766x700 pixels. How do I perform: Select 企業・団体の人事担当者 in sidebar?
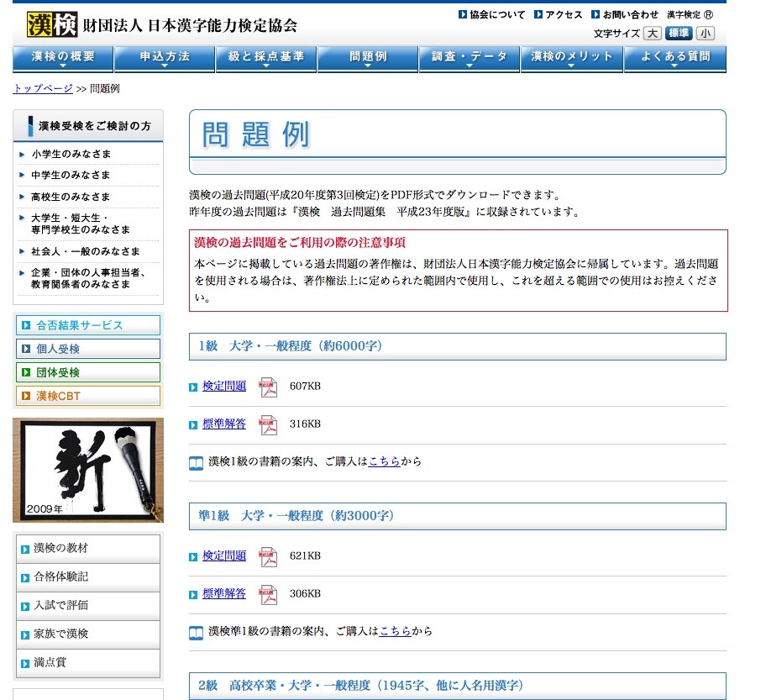(x=88, y=278)
